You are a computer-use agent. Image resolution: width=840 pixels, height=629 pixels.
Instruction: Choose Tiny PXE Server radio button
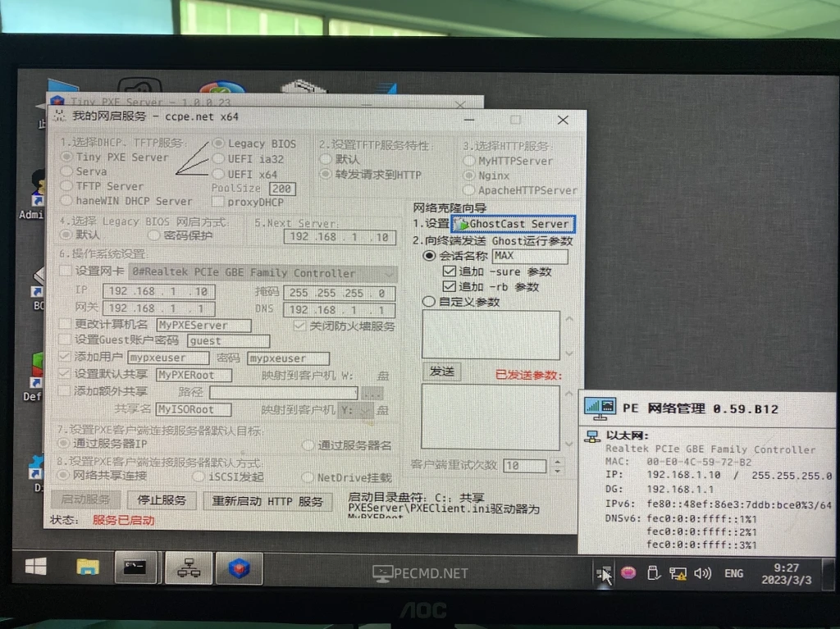[x=66, y=157]
